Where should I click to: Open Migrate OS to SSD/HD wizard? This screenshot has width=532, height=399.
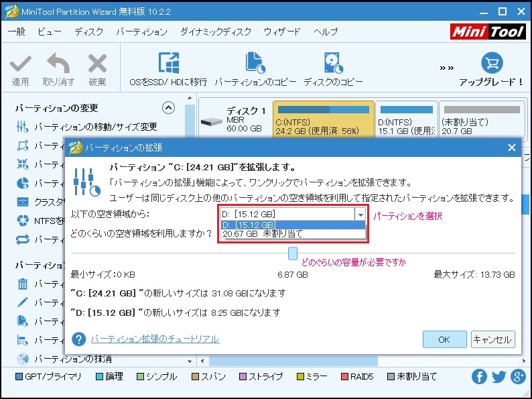168,65
